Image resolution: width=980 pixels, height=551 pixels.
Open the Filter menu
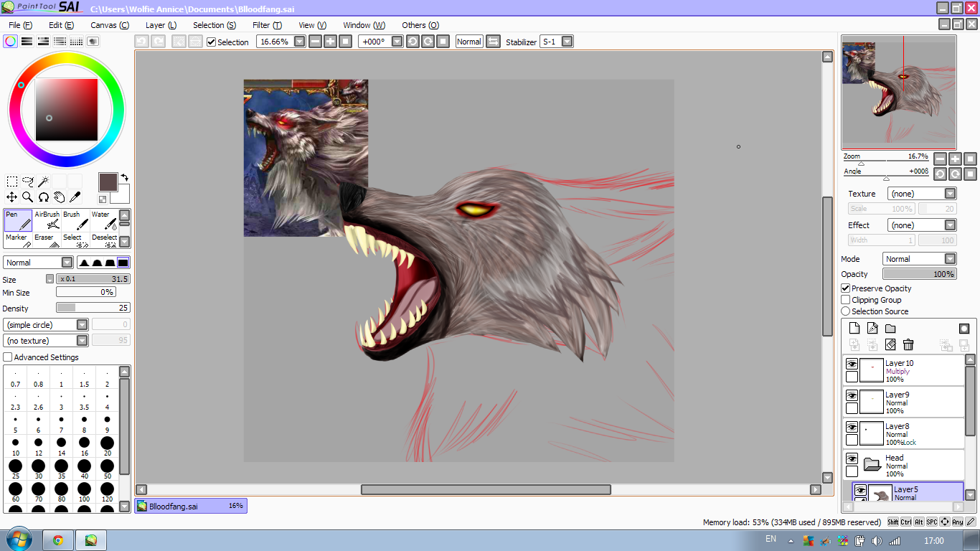pos(267,25)
